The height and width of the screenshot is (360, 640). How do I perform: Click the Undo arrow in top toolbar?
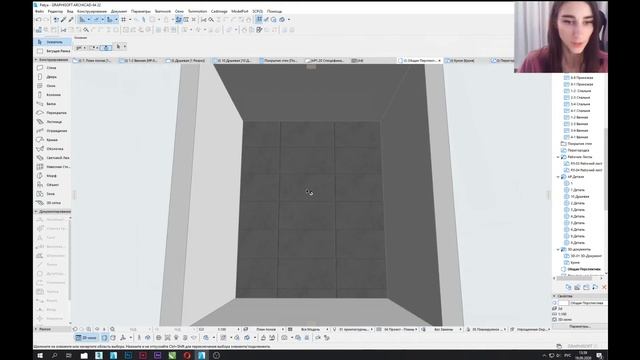tap(38, 20)
